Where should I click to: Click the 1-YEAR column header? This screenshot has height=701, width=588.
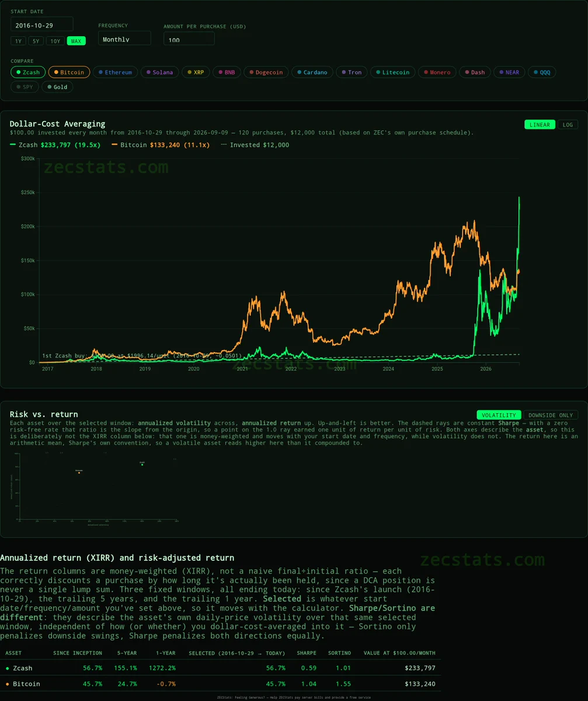[166, 653]
